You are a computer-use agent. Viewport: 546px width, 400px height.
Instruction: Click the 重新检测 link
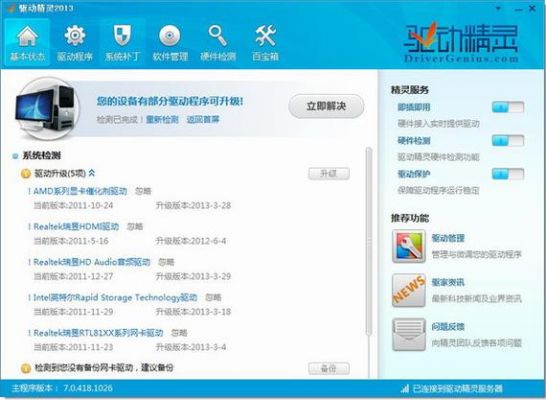tap(162, 120)
